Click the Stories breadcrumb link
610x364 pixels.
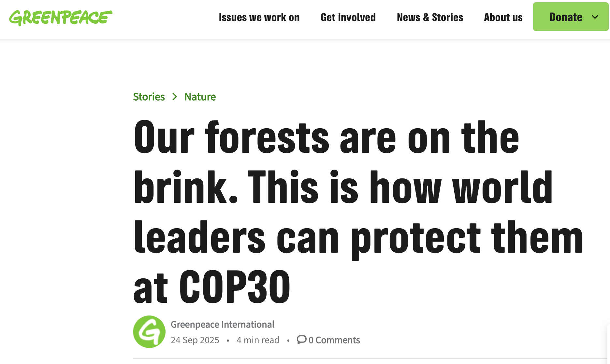click(x=149, y=97)
